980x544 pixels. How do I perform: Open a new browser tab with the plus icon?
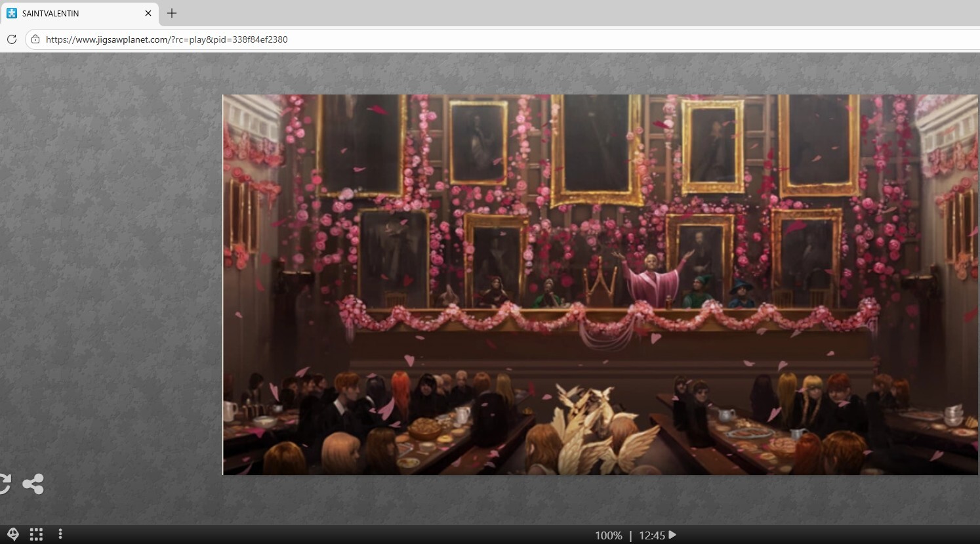pos(172,13)
